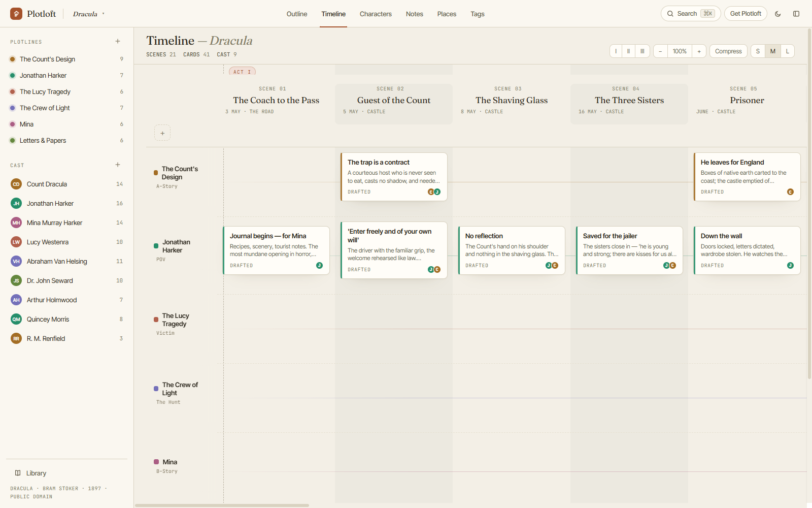Open the Dracula project dropdown
This screenshot has height=508, width=812.
click(x=88, y=14)
